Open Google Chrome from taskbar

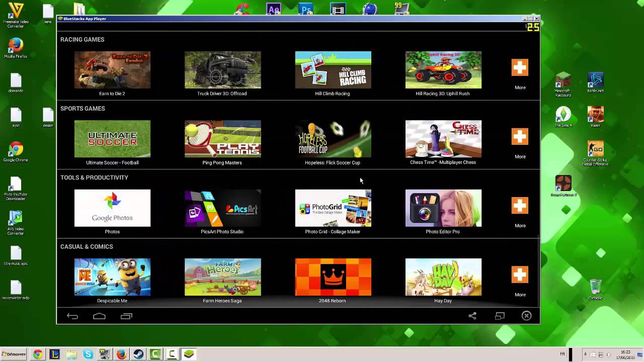(x=38, y=354)
